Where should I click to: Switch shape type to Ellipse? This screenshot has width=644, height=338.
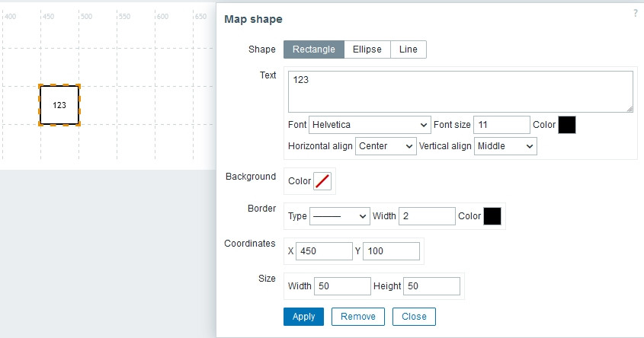(x=367, y=49)
